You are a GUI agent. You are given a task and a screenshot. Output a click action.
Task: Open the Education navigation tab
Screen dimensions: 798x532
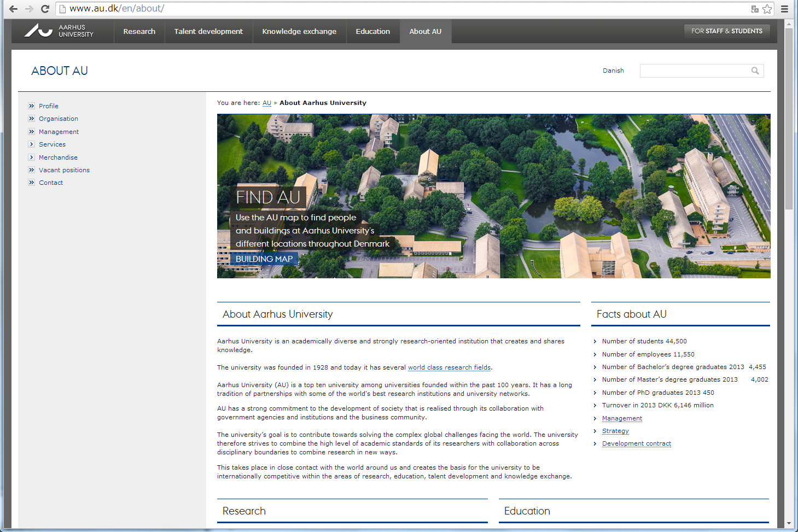pyautogui.click(x=373, y=31)
